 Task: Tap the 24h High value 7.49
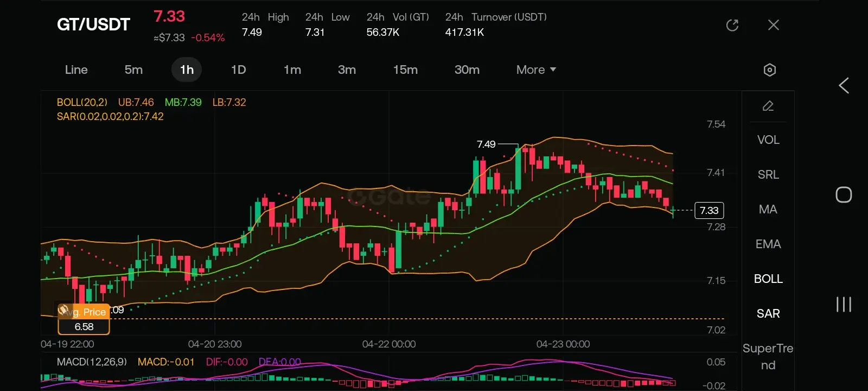coord(252,32)
